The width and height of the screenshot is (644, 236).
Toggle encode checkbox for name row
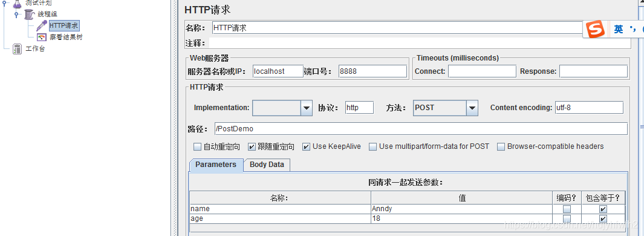click(x=567, y=209)
